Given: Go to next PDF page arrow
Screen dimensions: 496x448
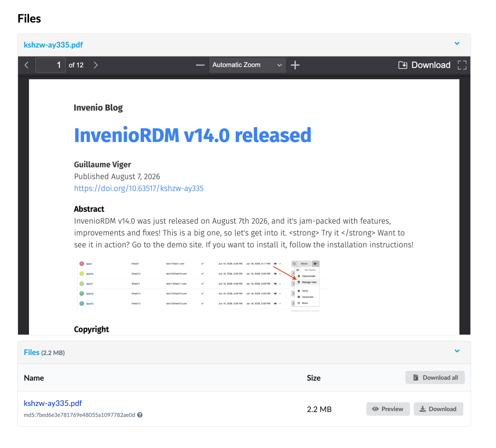Looking at the screenshot, I should click(x=96, y=65).
